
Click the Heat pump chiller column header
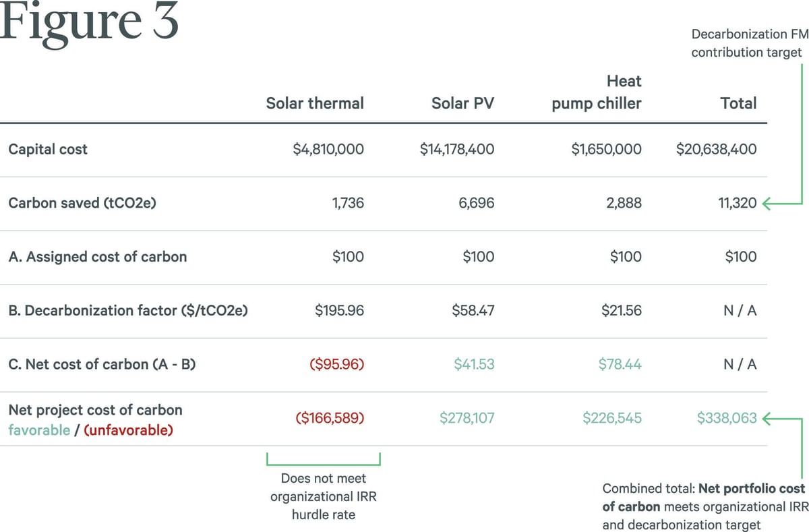click(x=597, y=92)
